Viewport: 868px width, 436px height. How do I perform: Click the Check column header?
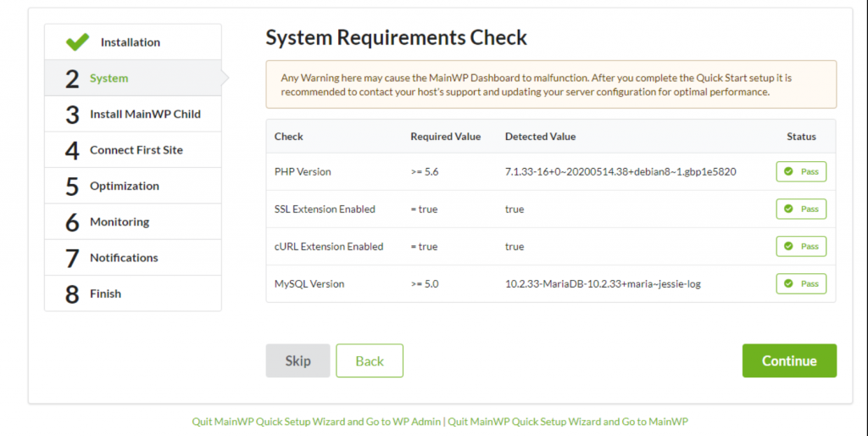click(289, 137)
